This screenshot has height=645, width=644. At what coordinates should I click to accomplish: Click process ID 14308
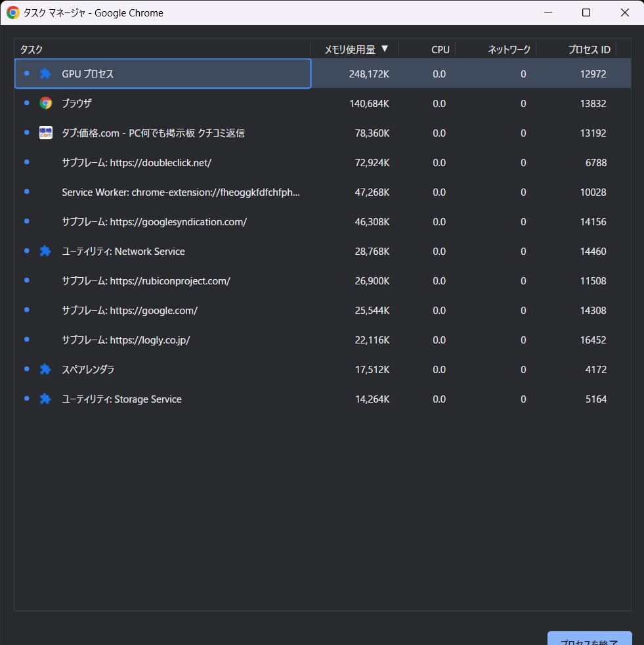coord(593,311)
